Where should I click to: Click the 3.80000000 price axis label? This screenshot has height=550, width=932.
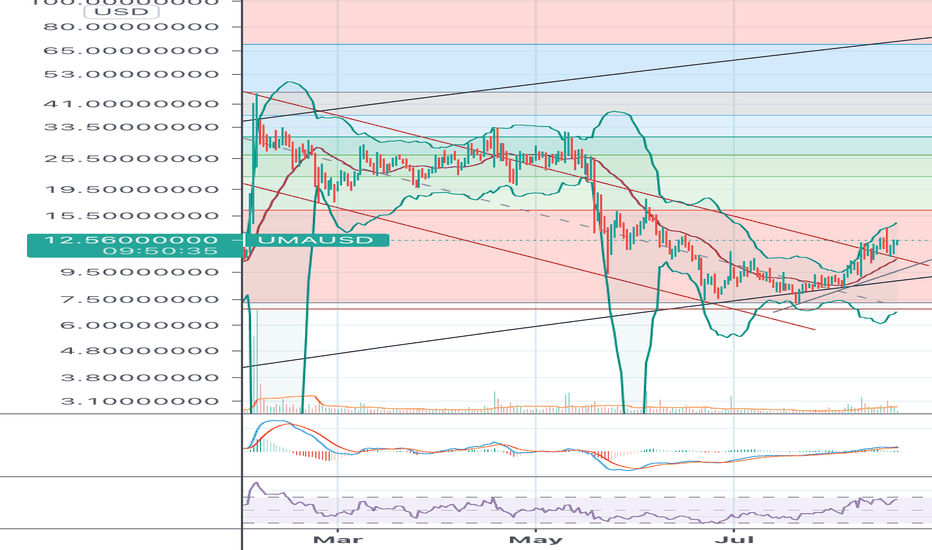(139, 378)
